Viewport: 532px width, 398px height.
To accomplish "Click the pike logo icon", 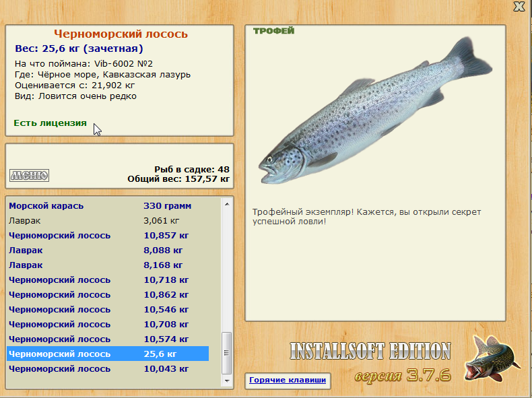I will [492, 358].
